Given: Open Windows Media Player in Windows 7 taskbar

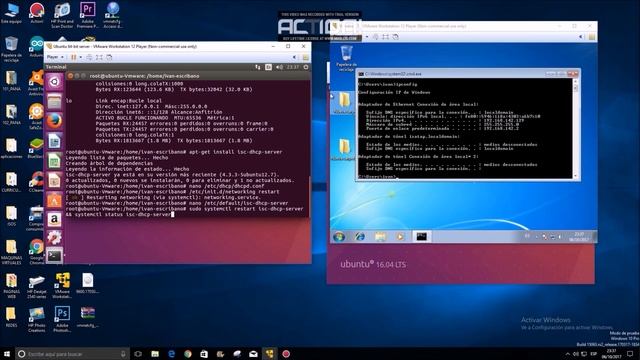Looking at the screenshot, I should click(400, 237).
